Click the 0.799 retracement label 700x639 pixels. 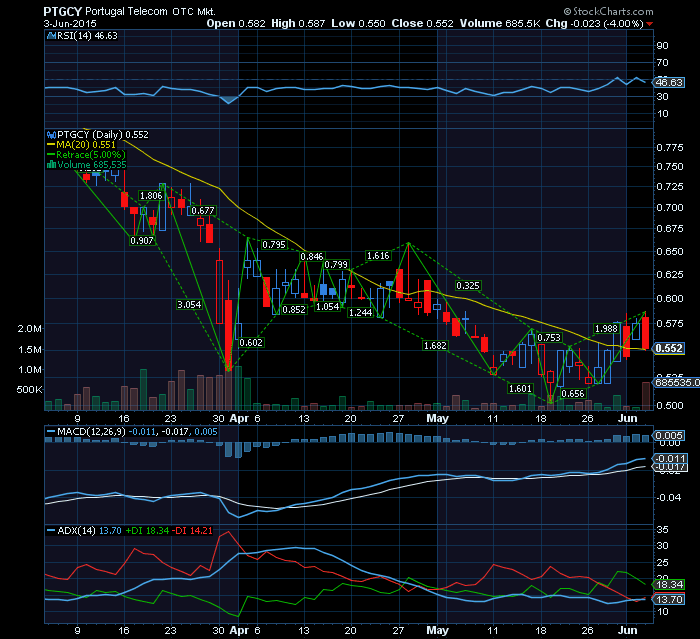point(336,265)
